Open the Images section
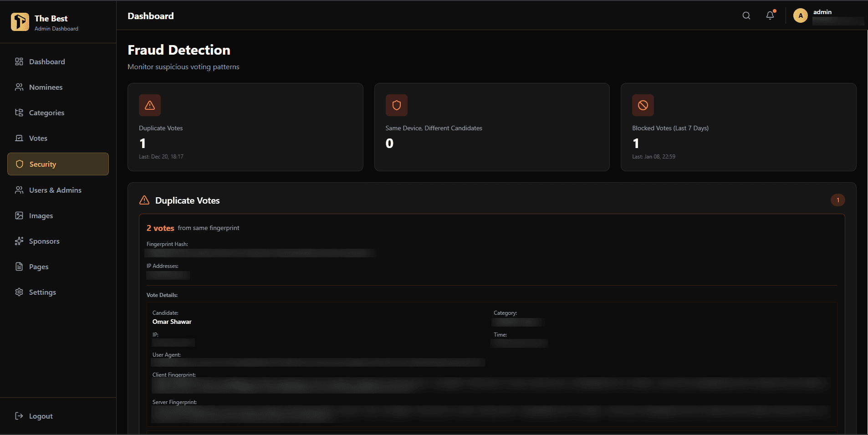This screenshot has height=435, width=868. click(58, 215)
